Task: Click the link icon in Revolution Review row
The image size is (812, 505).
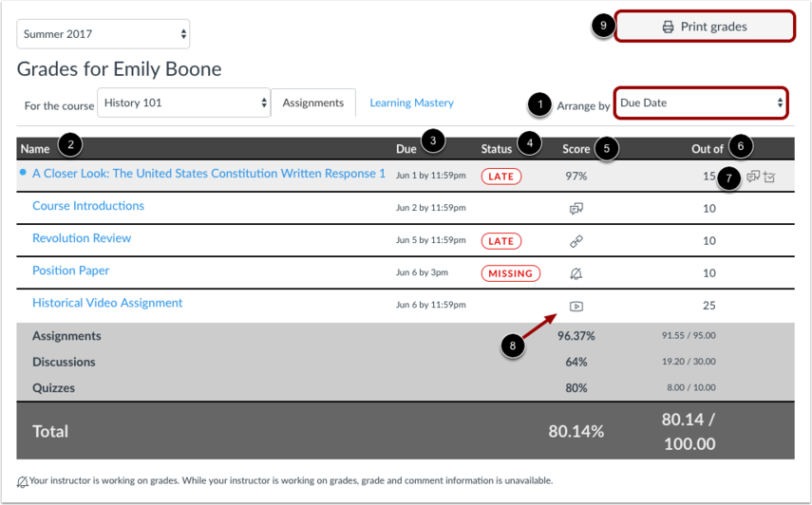Action: pos(576,241)
